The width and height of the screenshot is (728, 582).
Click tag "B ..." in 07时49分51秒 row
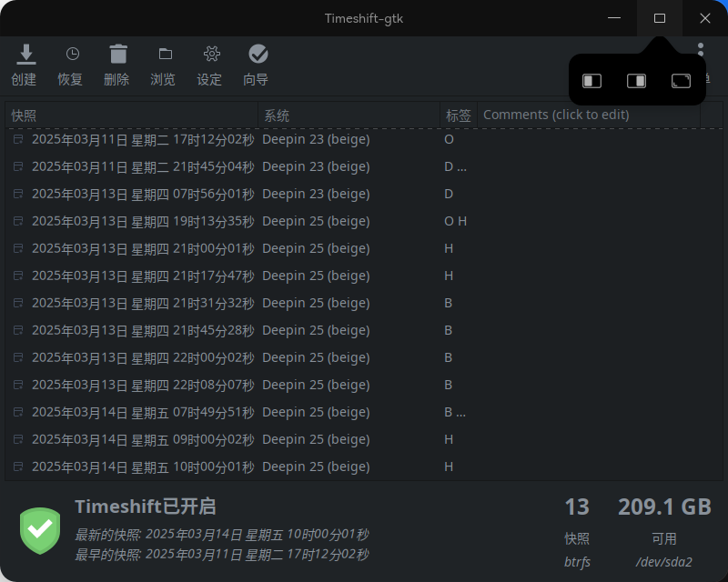[x=455, y=412]
